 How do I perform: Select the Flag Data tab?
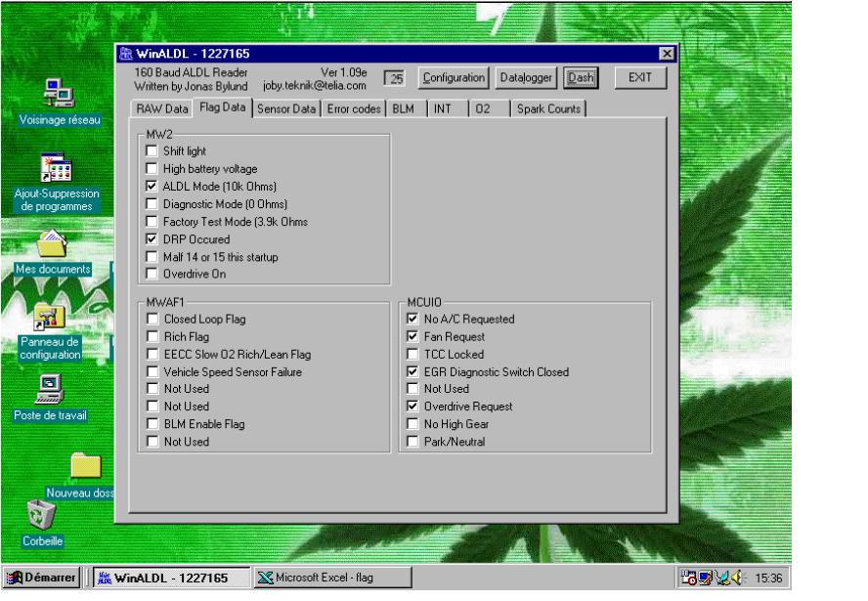coord(223,107)
